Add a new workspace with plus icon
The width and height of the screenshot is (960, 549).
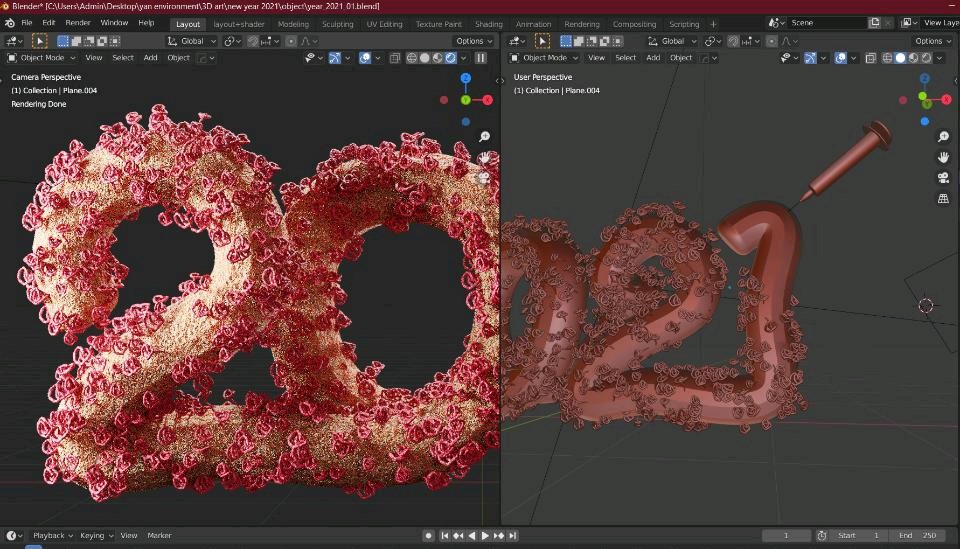[713, 24]
